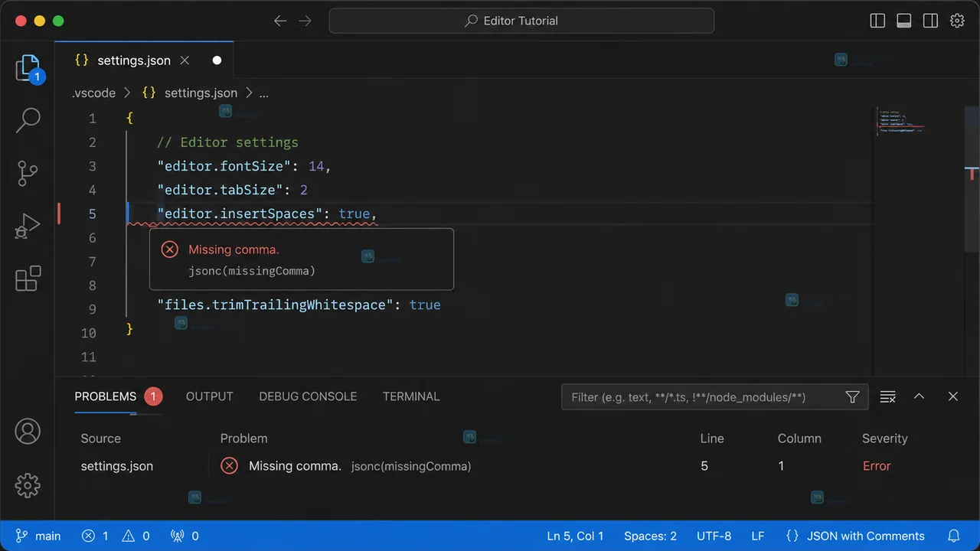Click the // Editor settings comment

click(227, 142)
